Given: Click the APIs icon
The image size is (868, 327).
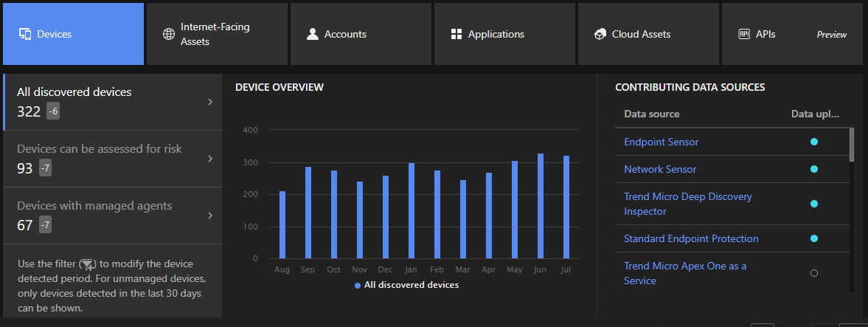Looking at the screenshot, I should point(743,34).
